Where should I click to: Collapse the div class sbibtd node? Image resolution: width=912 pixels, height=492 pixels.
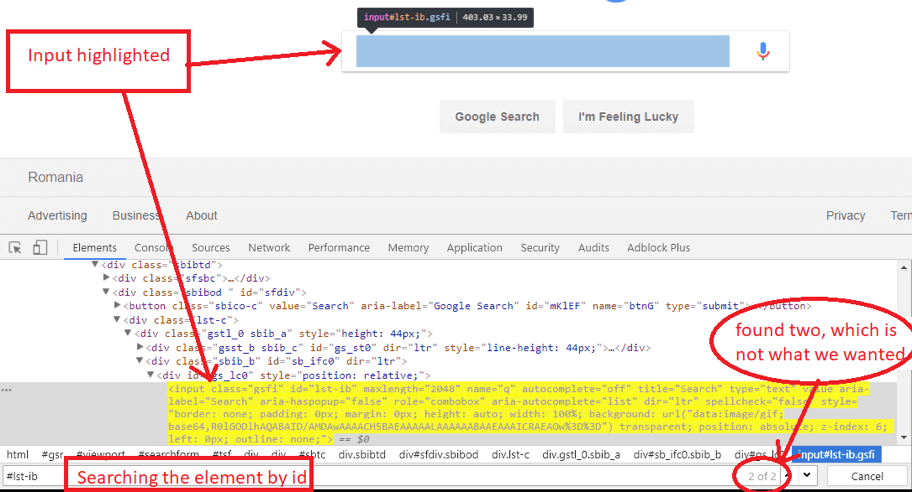click(x=95, y=265)
